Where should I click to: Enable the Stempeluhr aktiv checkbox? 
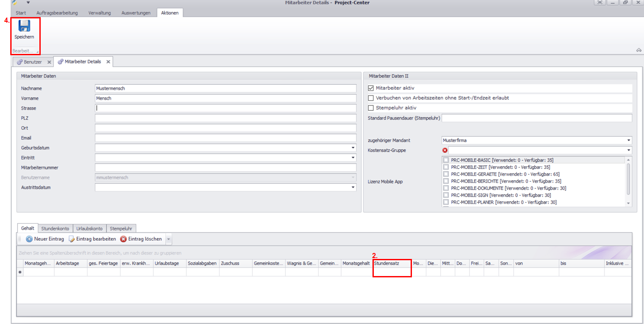coord(371,108)
